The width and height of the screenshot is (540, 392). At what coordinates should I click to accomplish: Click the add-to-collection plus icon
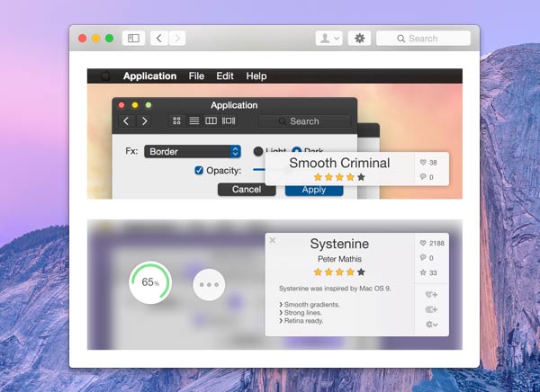[431, 309]
